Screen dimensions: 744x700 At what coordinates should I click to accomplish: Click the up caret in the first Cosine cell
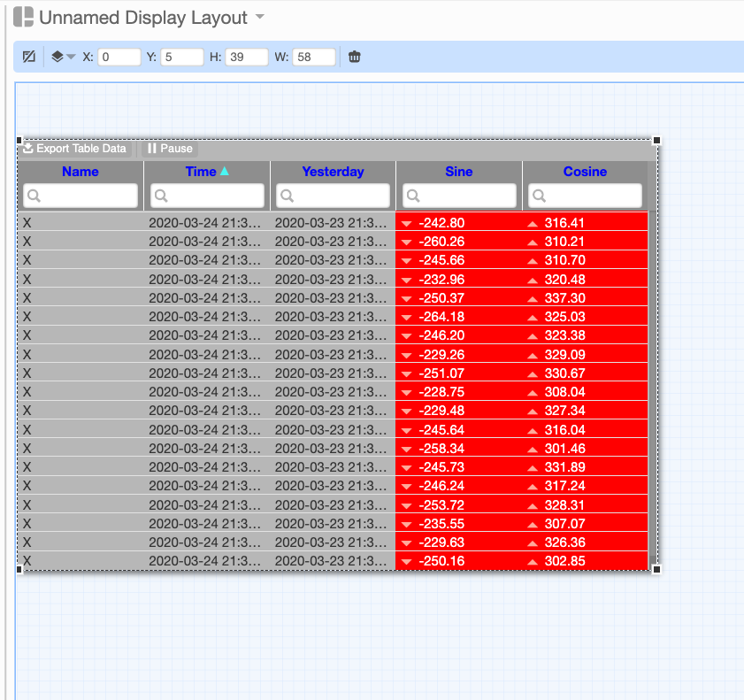pos(532,222)
